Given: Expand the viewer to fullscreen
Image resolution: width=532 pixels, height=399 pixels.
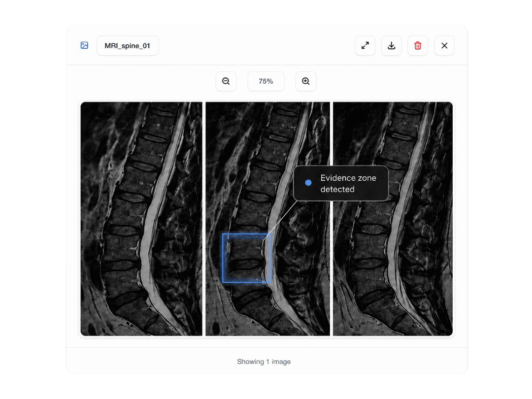Looking at the screenshot, I should 365,45.
